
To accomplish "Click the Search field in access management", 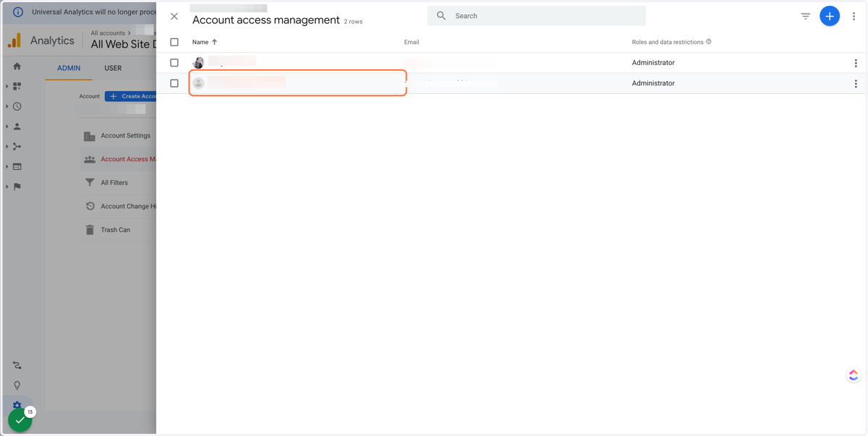I will click(x=536, y=16).
